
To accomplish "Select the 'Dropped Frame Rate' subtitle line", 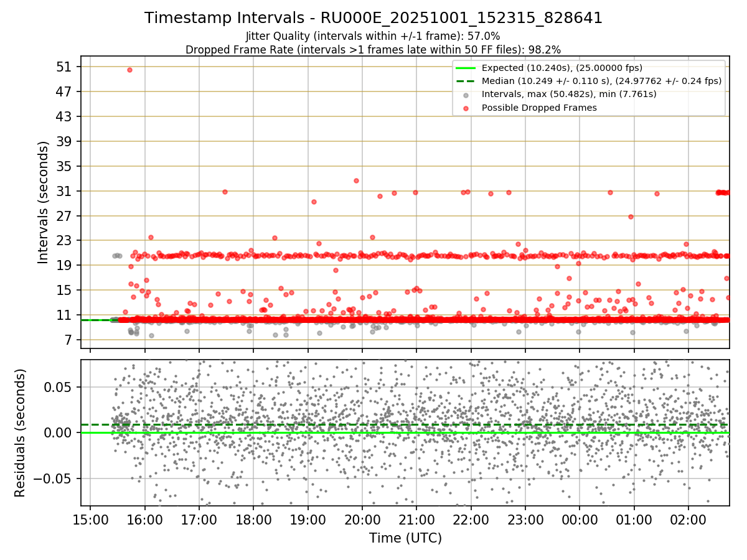I will click(x=374, y=49).
